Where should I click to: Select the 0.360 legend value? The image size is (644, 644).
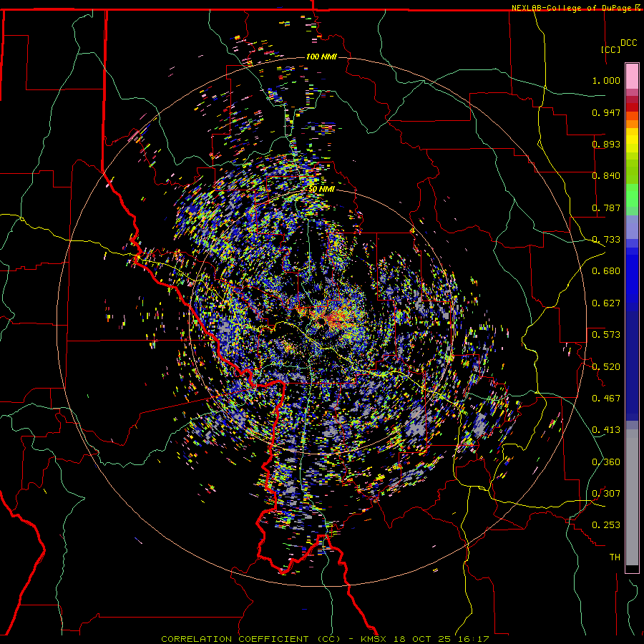(x=606, y=462)
